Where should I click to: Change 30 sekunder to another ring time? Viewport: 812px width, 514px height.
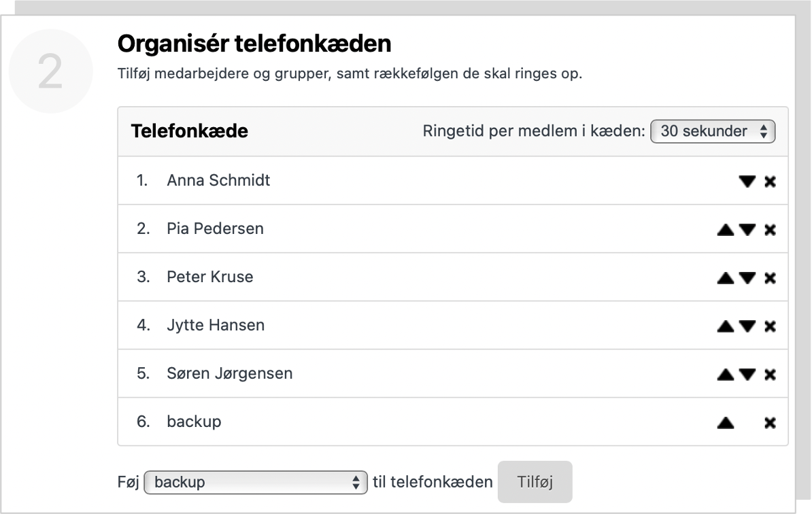[x=712, y=131]
